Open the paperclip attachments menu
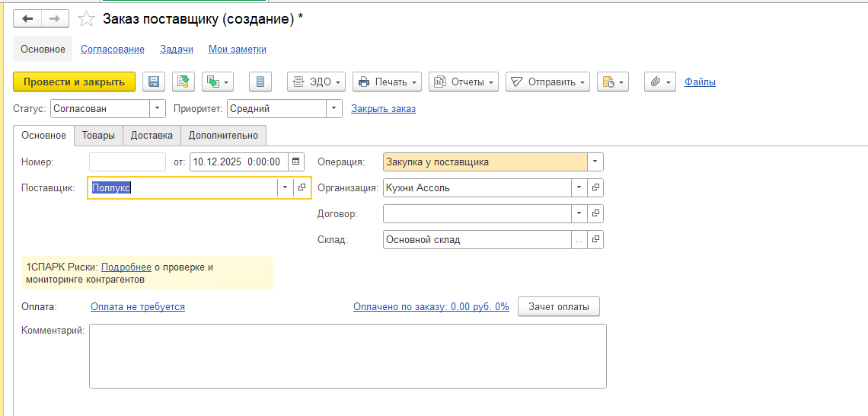Image resolution: width=868 pixels, height=416 pixels. point(659,82)
